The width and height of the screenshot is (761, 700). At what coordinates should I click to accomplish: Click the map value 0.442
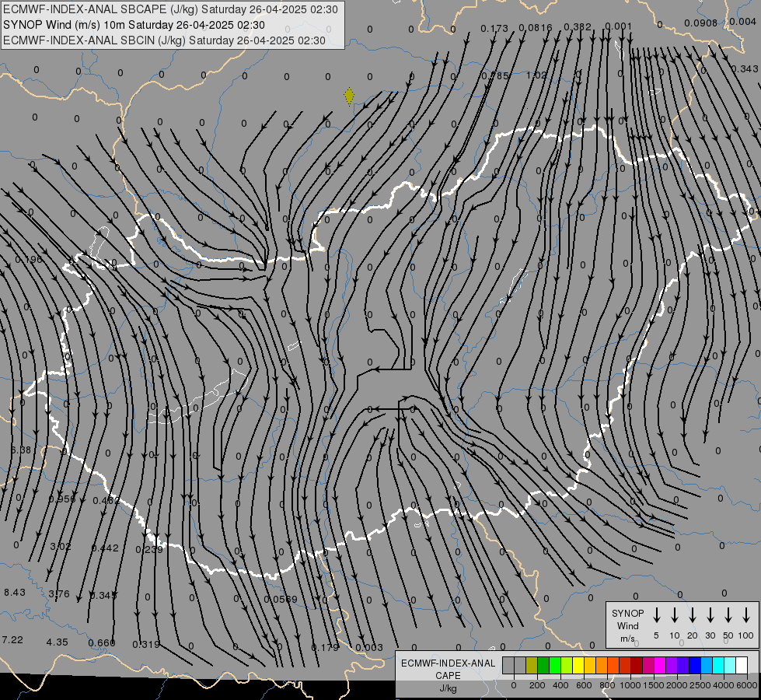[105, 548]
